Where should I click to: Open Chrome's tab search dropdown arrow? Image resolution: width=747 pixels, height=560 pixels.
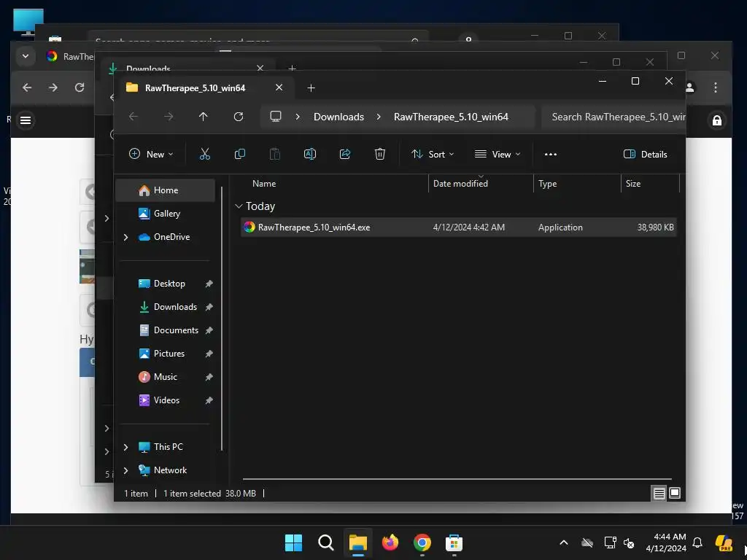pos(26,56)
